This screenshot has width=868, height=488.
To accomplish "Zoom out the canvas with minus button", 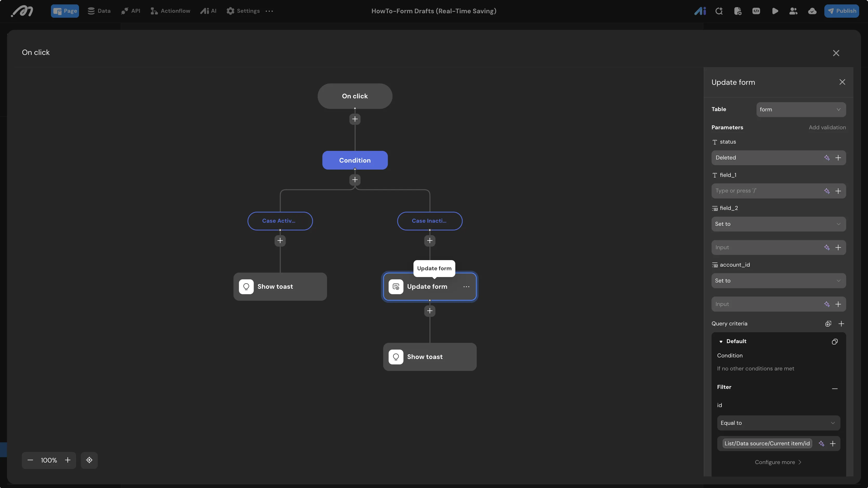I will pyautogui.click(x=30, y=460).
